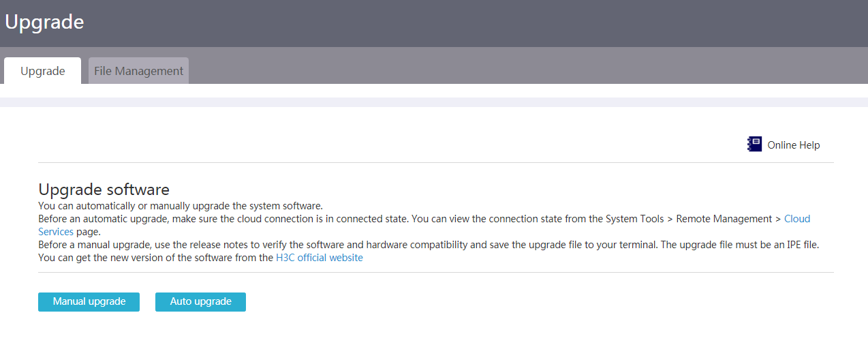Click the word Services before page
The image size is (868, 345).
tap(56, 232)
